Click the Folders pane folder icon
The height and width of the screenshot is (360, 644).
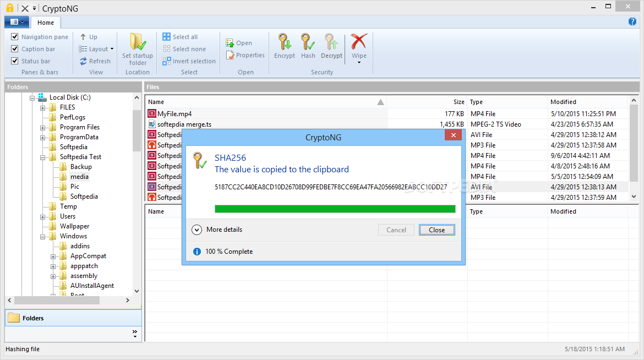pos(14,318)
